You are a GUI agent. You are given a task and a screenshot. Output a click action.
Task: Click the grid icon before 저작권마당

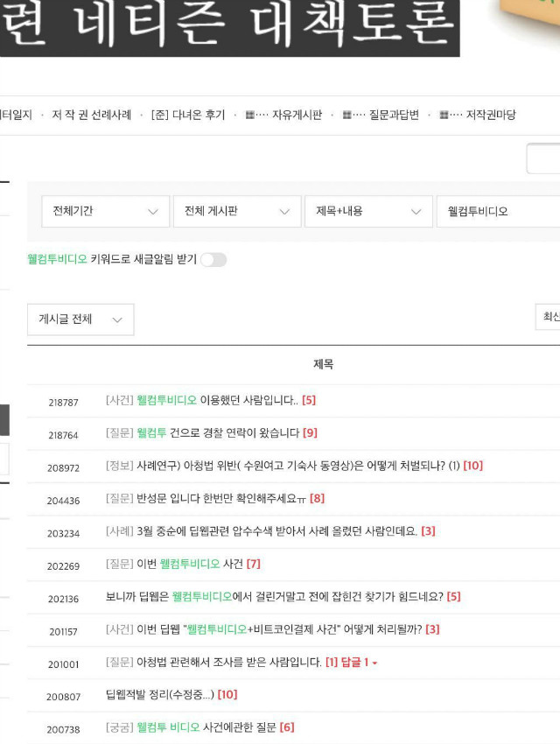(x=444, y=115)
